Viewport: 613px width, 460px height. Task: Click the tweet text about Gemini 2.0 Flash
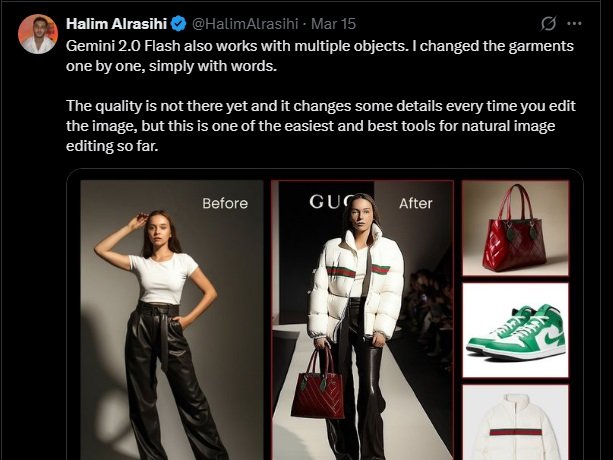[x=320, y=56]
